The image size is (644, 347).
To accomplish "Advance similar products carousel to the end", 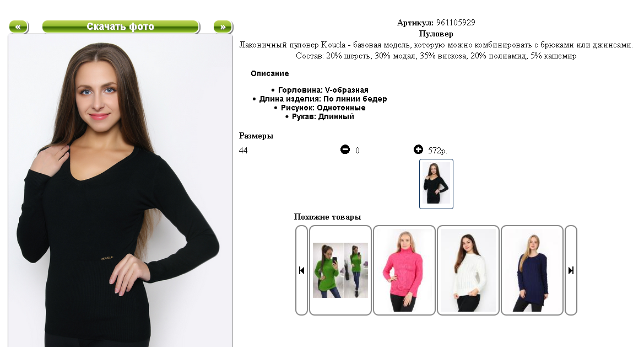I will coord(571,270).
